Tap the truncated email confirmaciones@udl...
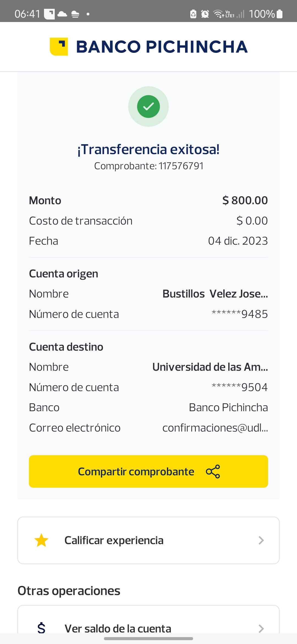The image size is (297, 644). pos(215,428)
